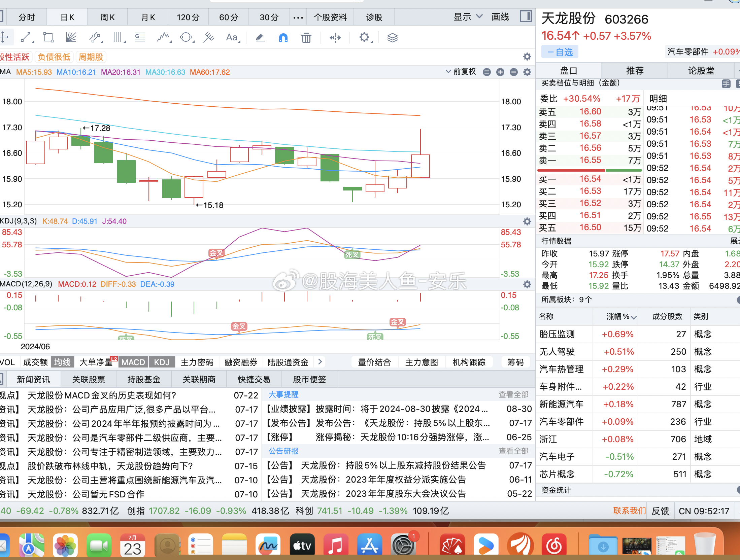Open the 持股基金 tab
Image resolution: width=740 pixels, height=560 pixels.
tap(144, 379)
